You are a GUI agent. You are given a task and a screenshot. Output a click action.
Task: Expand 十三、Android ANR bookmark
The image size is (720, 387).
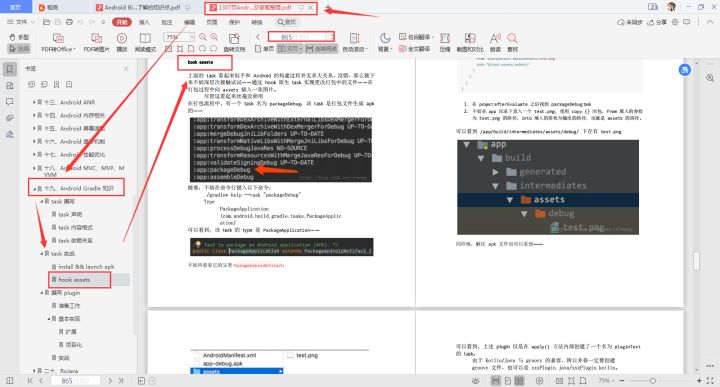[34, 102]
